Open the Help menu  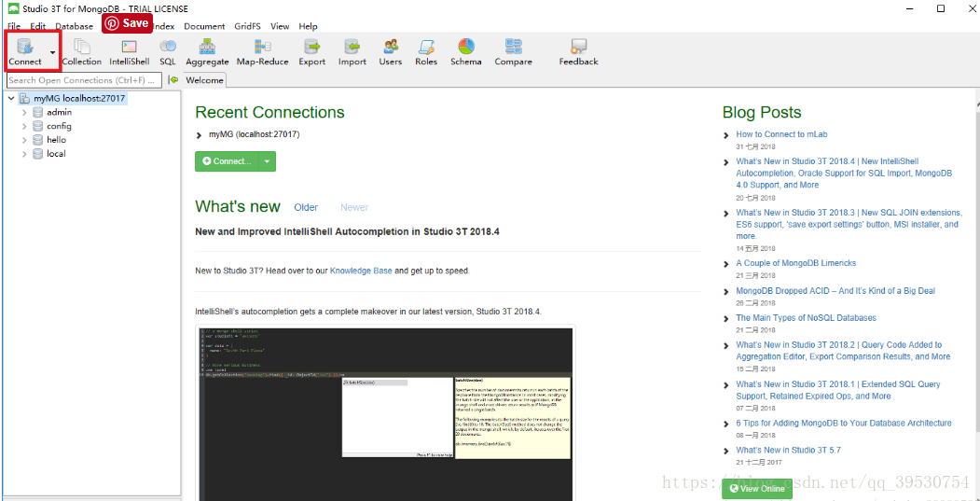point(308,26)
